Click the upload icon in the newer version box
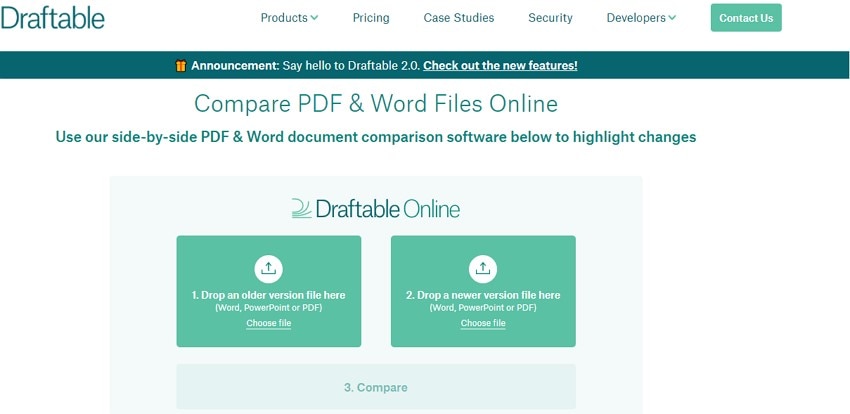850x414 pixels. pyautogui.click(x=483, y=269)
